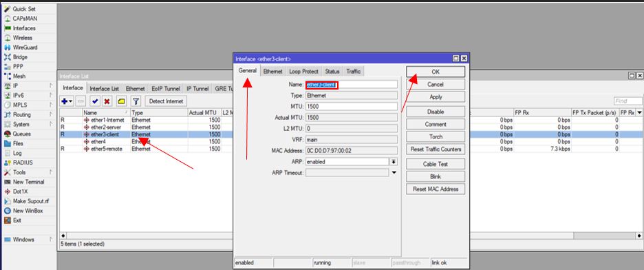
Task: Switch to Interface List tab
Action: coord(105,88)
